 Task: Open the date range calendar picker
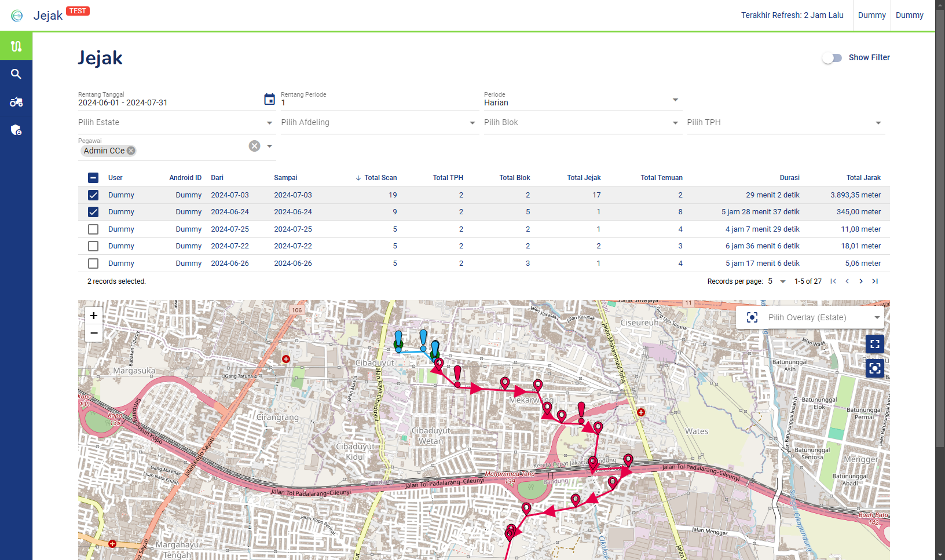[269, 100]
